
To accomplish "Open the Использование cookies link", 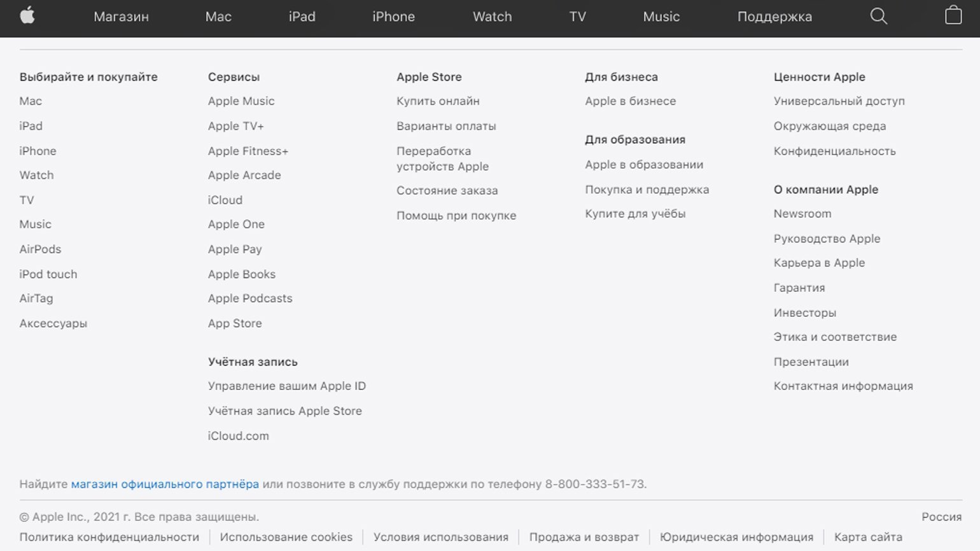I will pos(286,537).
